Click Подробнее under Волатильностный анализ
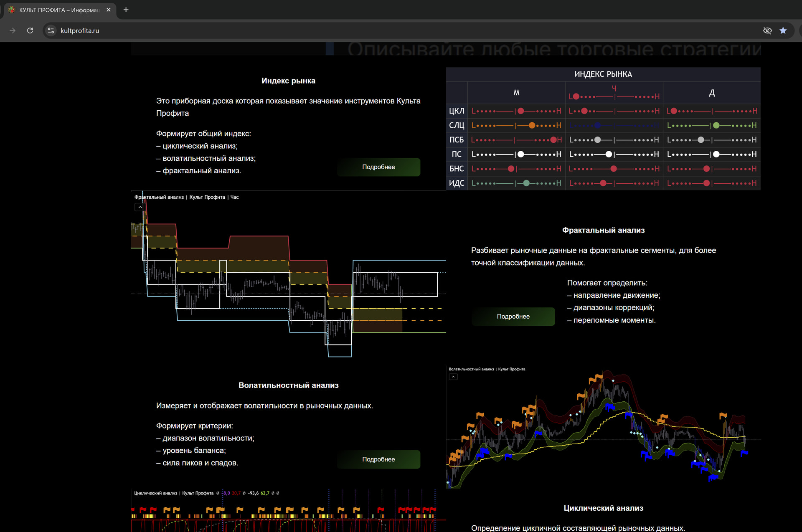 378,459
